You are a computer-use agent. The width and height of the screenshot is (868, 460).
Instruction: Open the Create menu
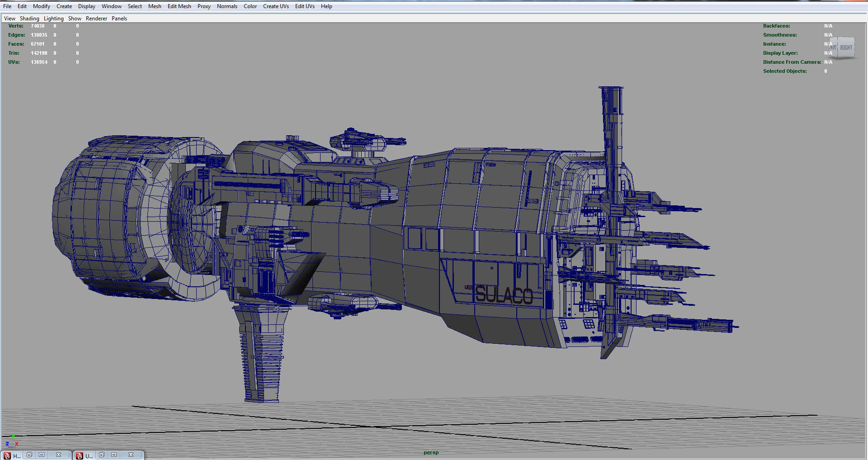(64, 6)
